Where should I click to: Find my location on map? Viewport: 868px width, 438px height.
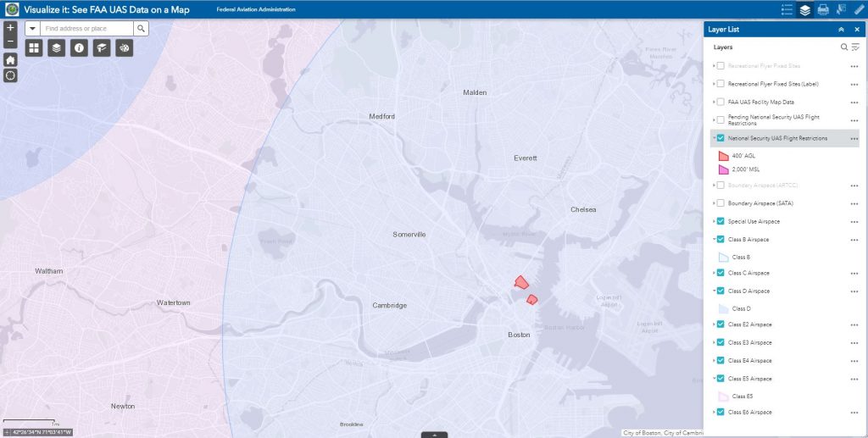tap(10, 75)
